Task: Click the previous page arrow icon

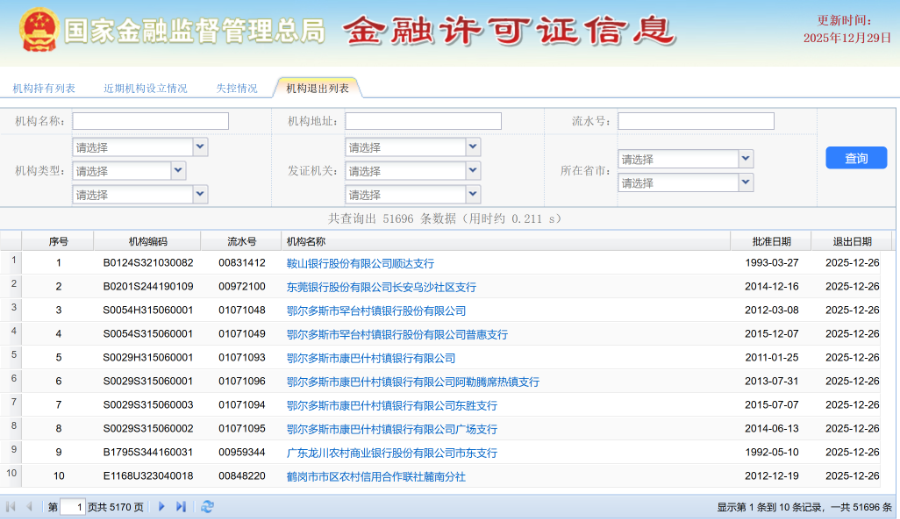Action: tap(29, 507)
